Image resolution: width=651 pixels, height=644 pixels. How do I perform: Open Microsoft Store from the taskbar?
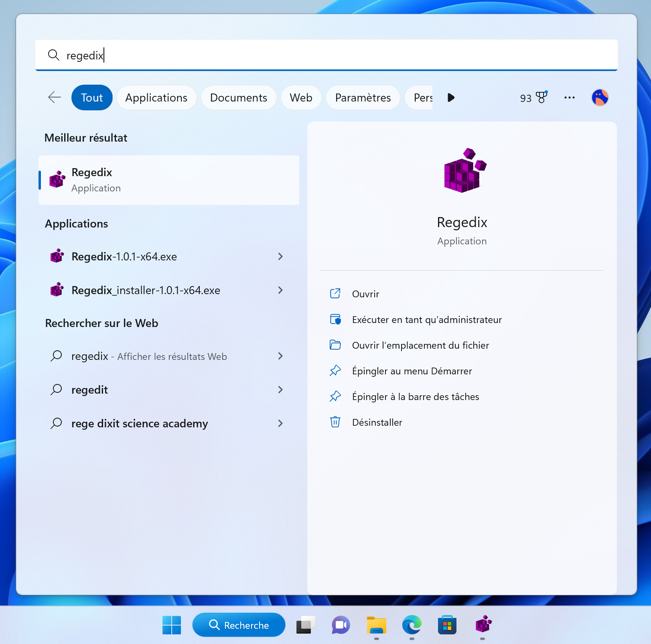pyautogui.click(x=447, y=625)
